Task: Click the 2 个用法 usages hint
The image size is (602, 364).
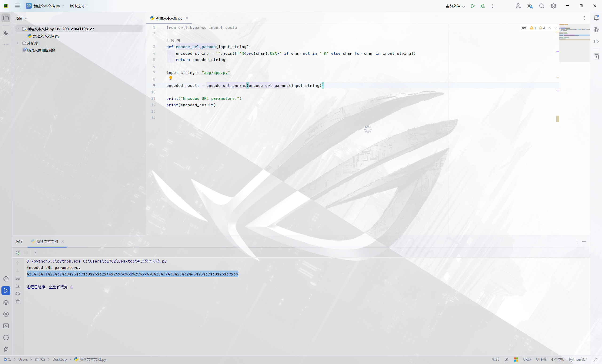Action: (173, 40)
